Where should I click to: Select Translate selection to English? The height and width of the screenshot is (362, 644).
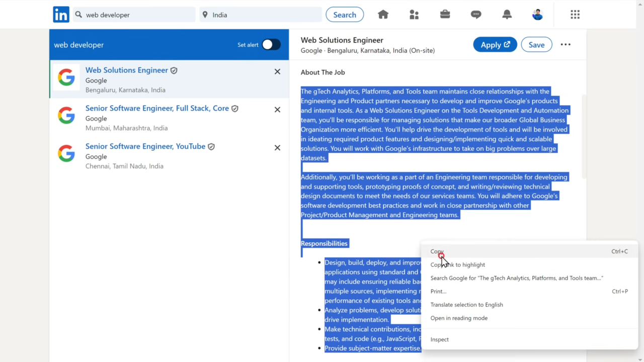coord(529,305)
